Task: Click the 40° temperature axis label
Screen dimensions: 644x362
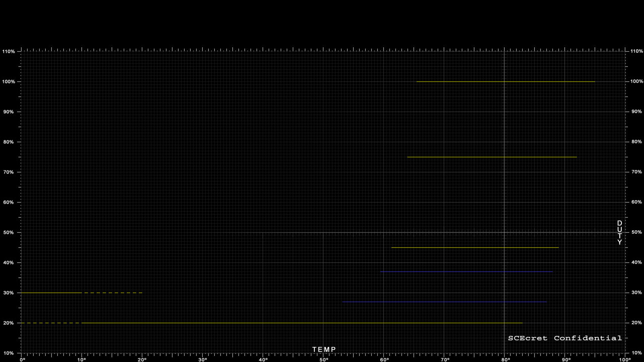Action: pyautogui.click(x=263, y=359)
